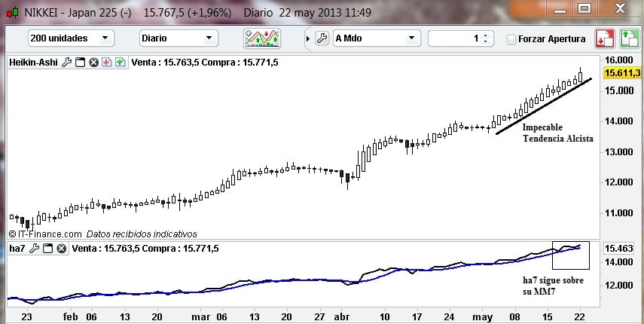The height and width of the screenshot is (324, 644).
Task: Click the yellow 15.611,3 price tag
Action: pos(622,73)
